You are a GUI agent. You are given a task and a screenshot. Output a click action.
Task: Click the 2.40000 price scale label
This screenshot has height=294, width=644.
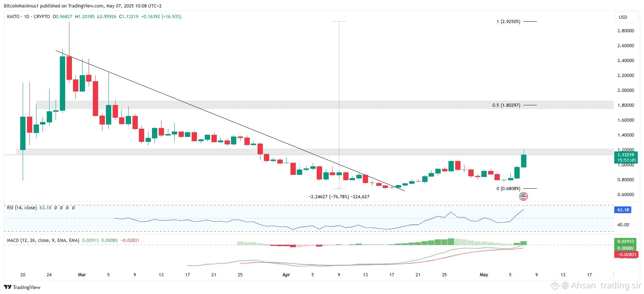(x=626, y=61)
